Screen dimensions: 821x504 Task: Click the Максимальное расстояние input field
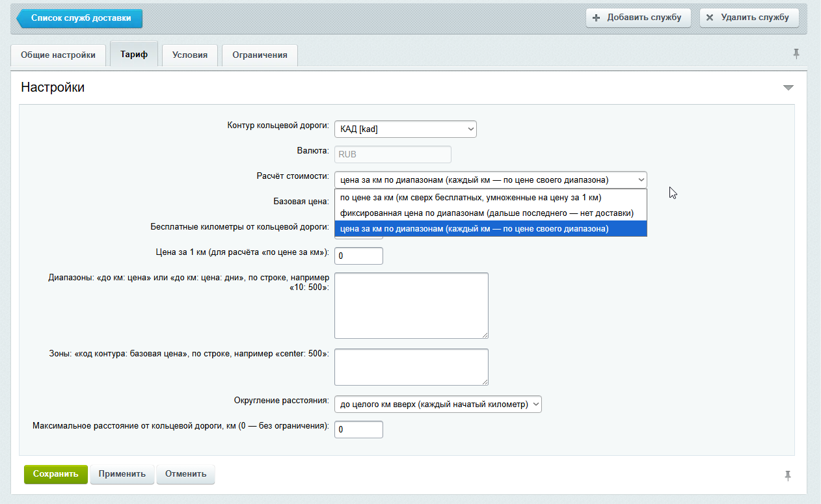(x=358, y=430)
